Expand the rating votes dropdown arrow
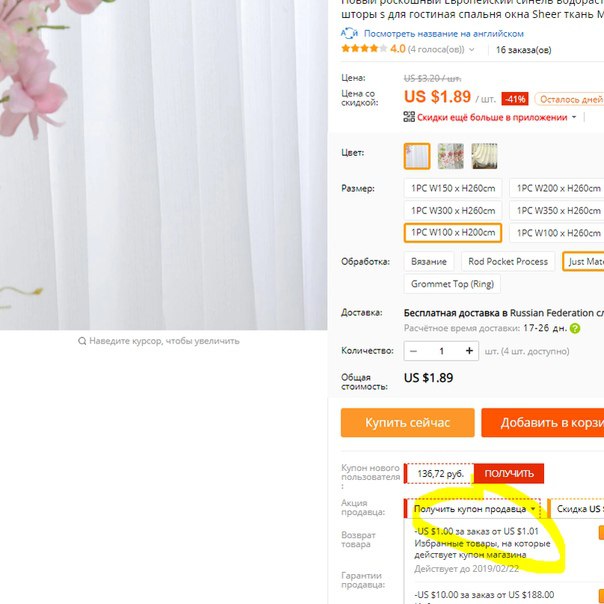Viewport: 604px width, 604px height. pyautogui.click(x=472, y=50)
